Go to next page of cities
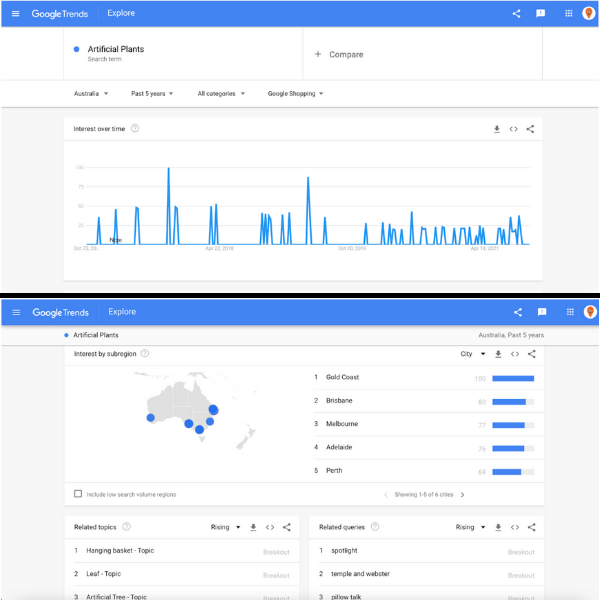The width and height of the screenshot is (600, 600). (462, 494)
